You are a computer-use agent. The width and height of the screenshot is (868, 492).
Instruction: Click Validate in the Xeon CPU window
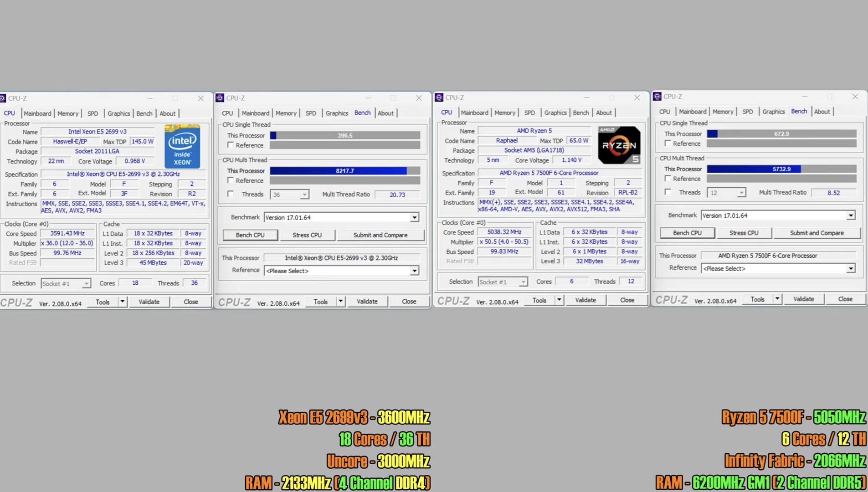(149, 302)
